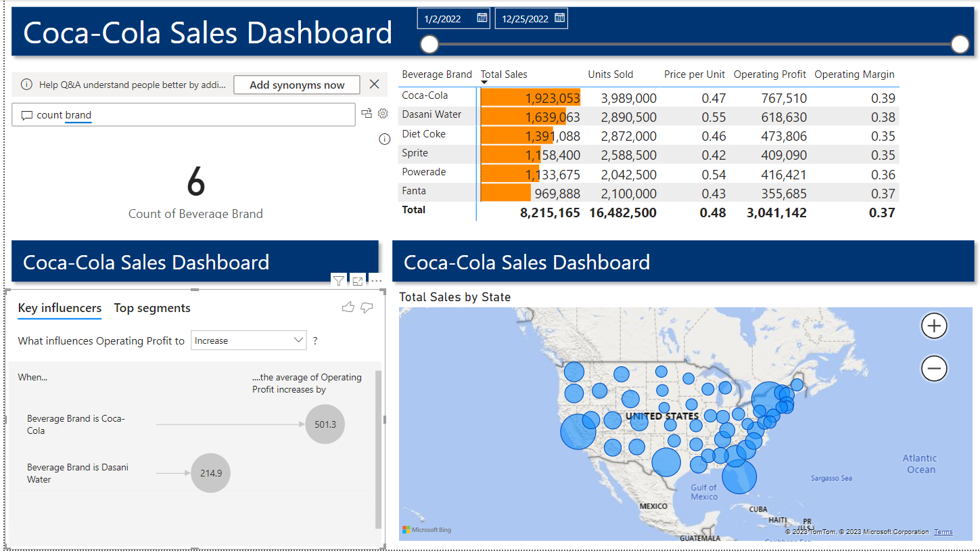Select the Coca-Cola row in table
Screen dimensions: 980x553
click(x=649, y=97)
